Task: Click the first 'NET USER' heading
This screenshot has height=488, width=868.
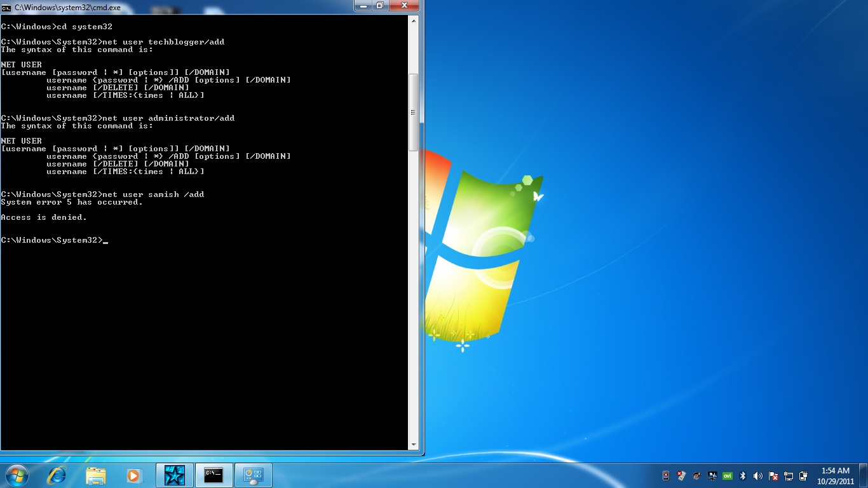Action: 22,65
